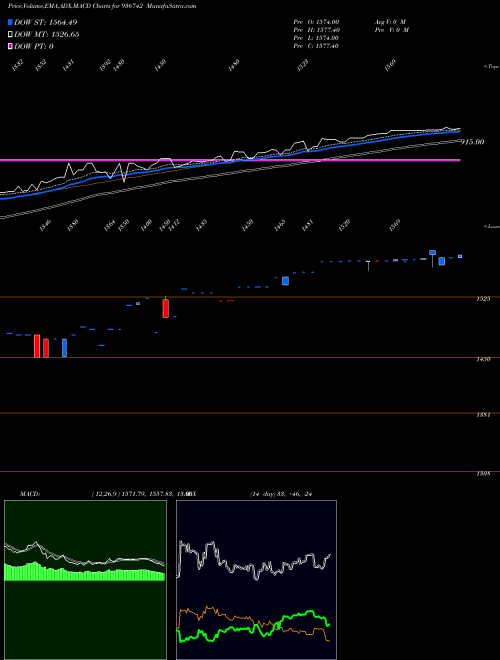Click the blue DOW ST legend swatch

[10, 22]
